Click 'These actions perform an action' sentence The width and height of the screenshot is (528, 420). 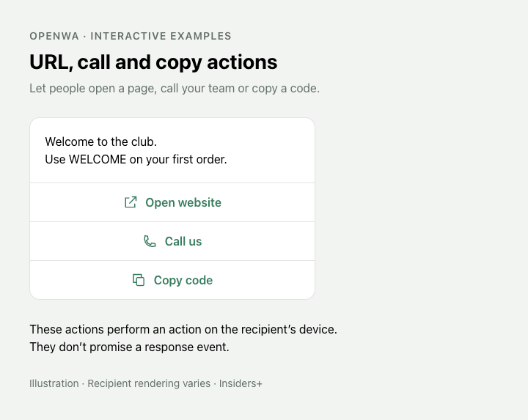point(183,329)
